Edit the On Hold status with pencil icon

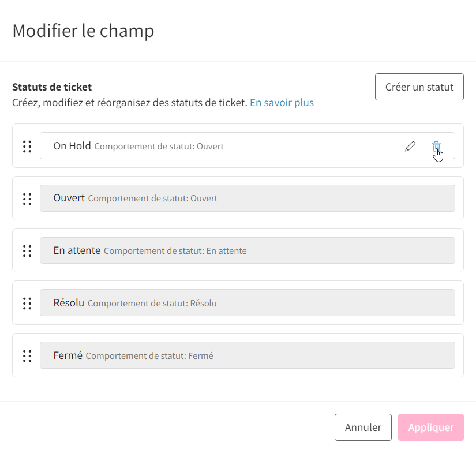point(410,147)
